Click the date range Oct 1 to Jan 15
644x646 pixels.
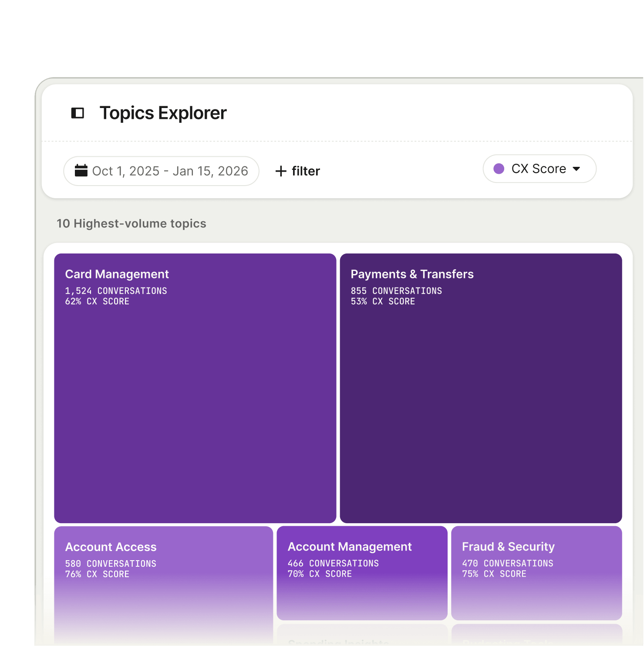coord(171,171)
